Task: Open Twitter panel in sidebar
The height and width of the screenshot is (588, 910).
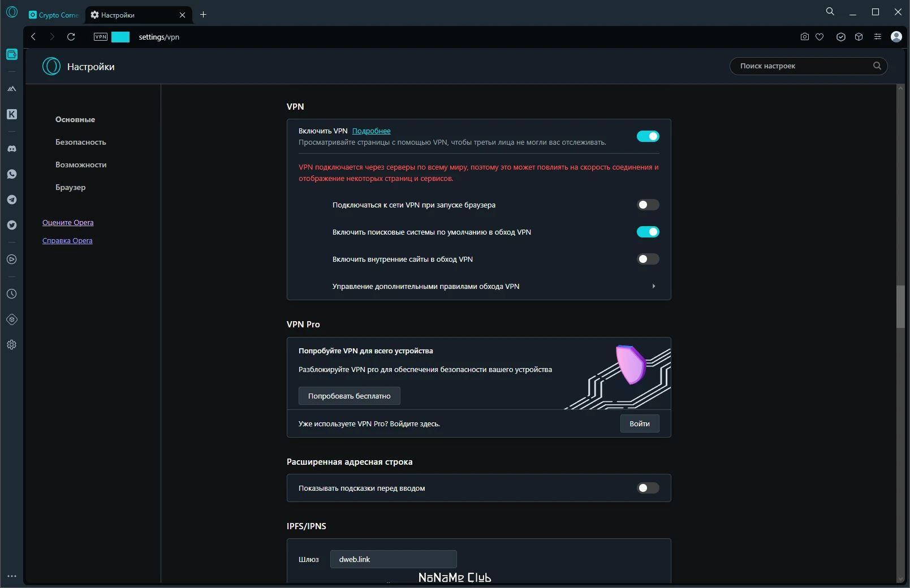Action: [x=11, y=225]
